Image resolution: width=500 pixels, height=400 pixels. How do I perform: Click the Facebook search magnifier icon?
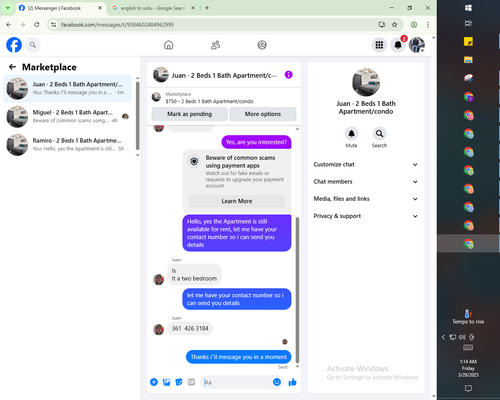(x=33, y=45)
